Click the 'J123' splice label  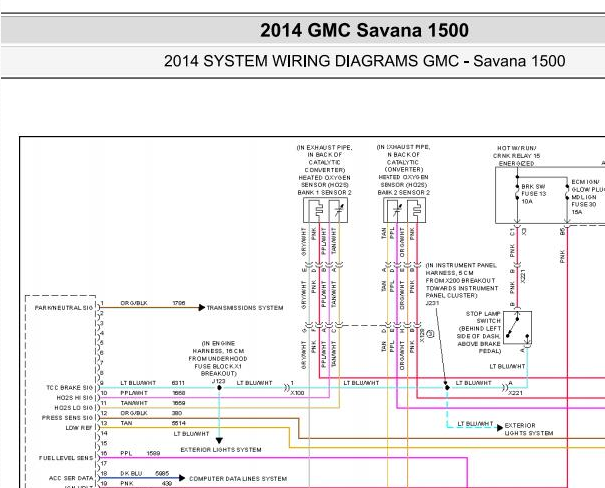click(218, 381)
